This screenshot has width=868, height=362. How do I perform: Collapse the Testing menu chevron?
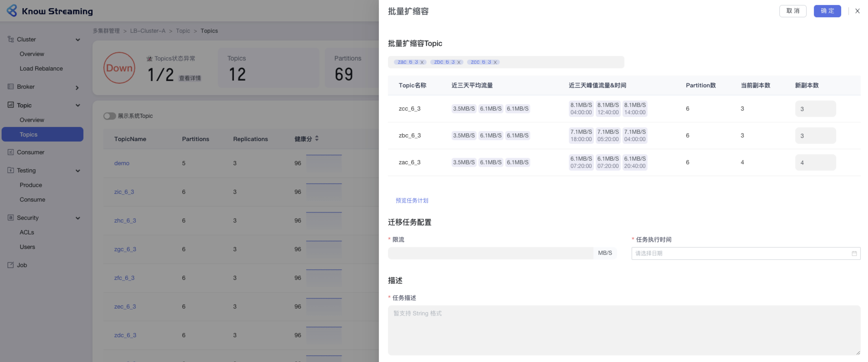[x=78, y=171]
